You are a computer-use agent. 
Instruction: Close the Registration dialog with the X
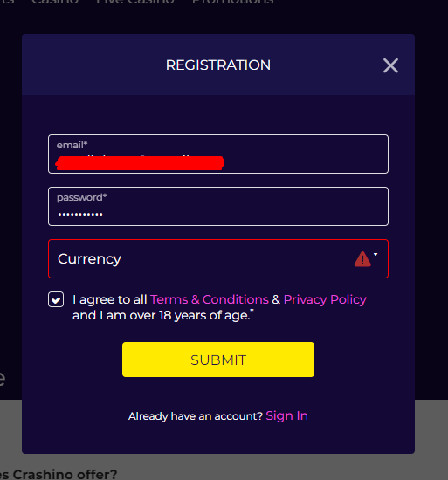click(x=390, y=65)
